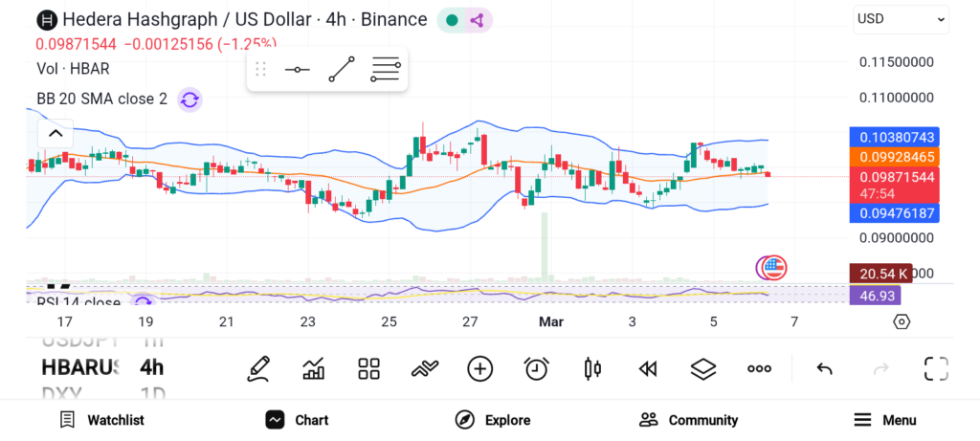Click the BB 20 SMA close 2 label
Image resolution: width=980 pixels, height=441 pixels.
tap(101, 99)
